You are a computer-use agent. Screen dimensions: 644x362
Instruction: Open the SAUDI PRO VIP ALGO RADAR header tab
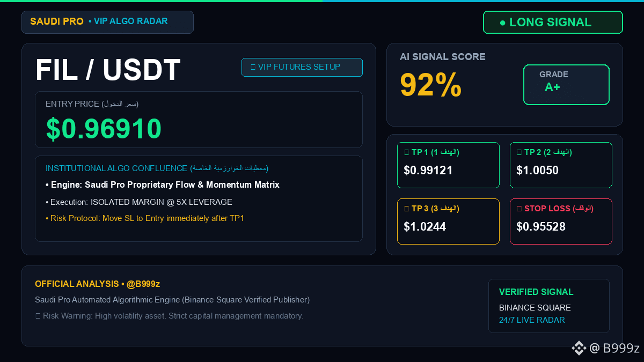point(107,22)
